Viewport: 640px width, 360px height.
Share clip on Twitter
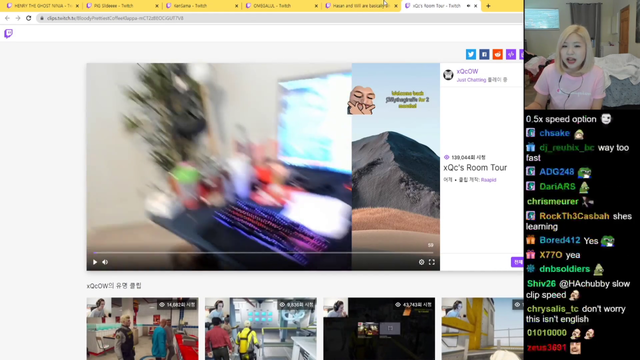click(x=471, y=54)
